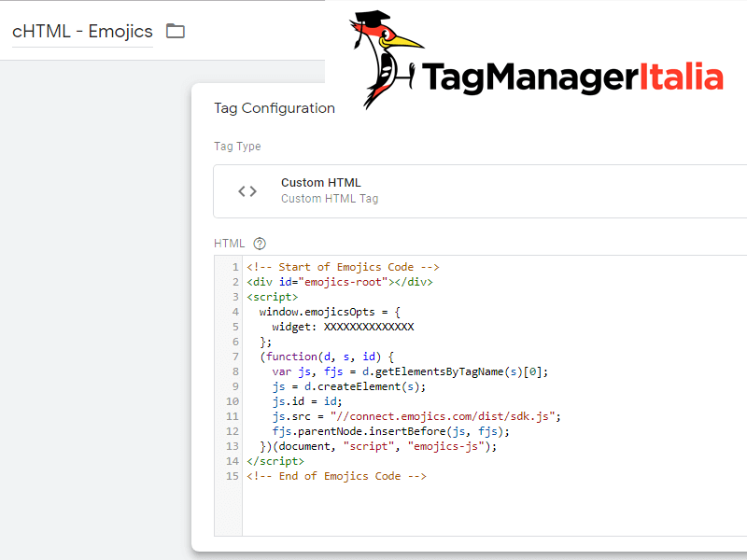The image size is (747, 560).
Task: Select the Custom HTML tag type box
Action: click(x=480, y=191)
